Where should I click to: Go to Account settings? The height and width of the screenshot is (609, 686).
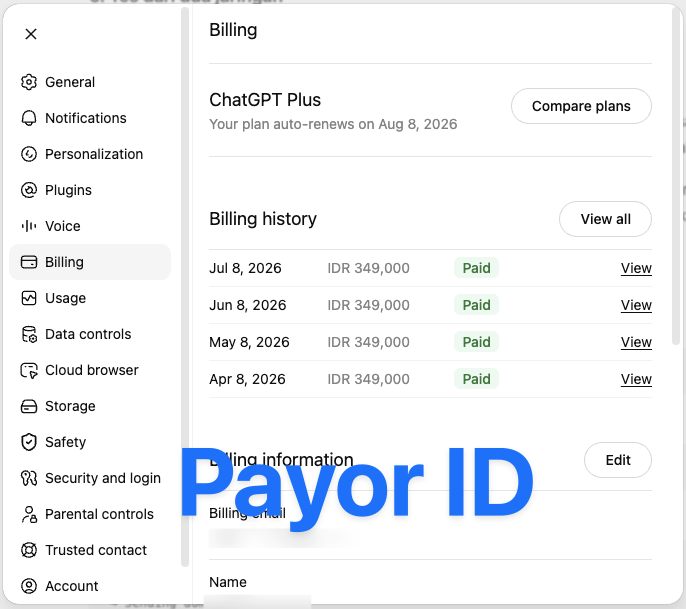click(90, 586)
